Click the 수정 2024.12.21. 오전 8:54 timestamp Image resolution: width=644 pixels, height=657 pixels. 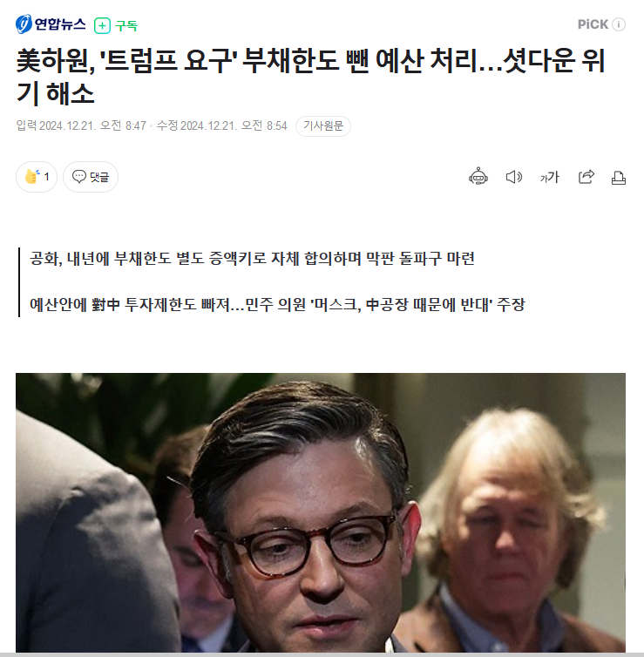pyautogui.click(x=221, y=125)
